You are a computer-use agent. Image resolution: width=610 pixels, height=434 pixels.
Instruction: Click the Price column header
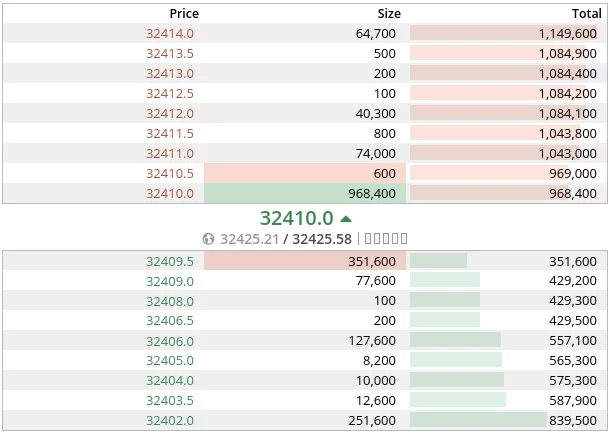(x=184, y=13)
